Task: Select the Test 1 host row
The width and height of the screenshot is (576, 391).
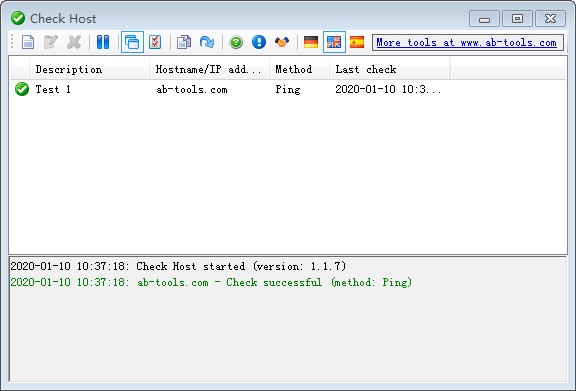Action: coord(288,89)
